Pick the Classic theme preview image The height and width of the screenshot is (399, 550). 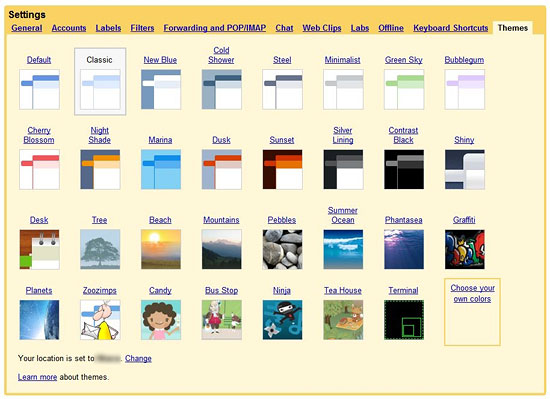tap(100, 89)
